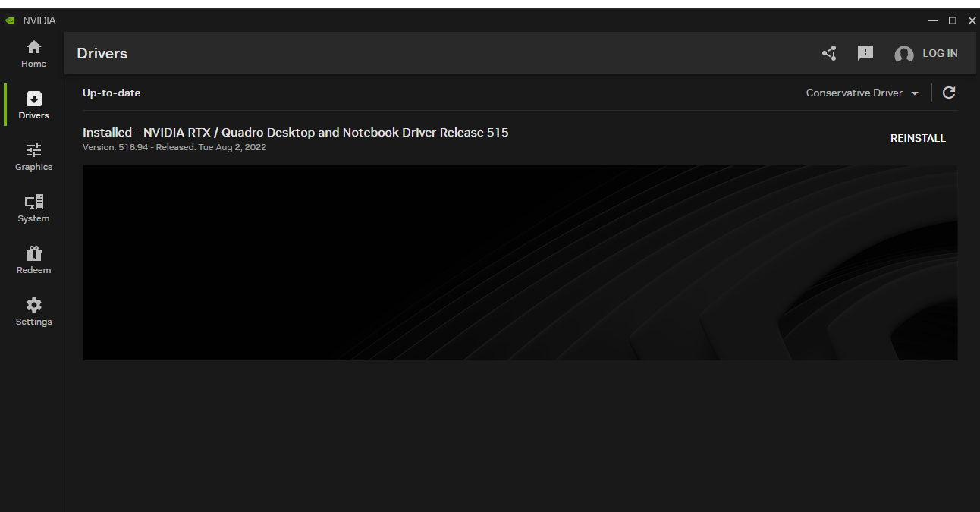Log in using the LOG IN button
980x512 pixels.
(x=940, y=53)
